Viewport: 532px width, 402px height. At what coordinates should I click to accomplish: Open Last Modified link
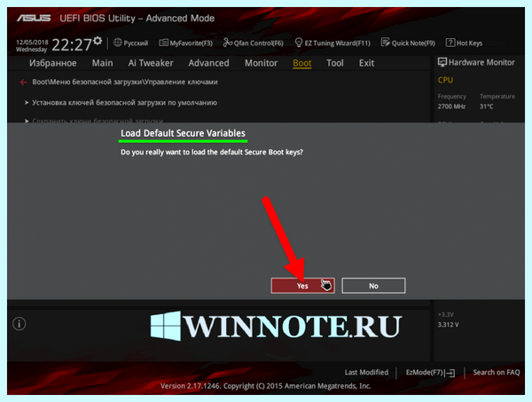[x=366, y=373]
